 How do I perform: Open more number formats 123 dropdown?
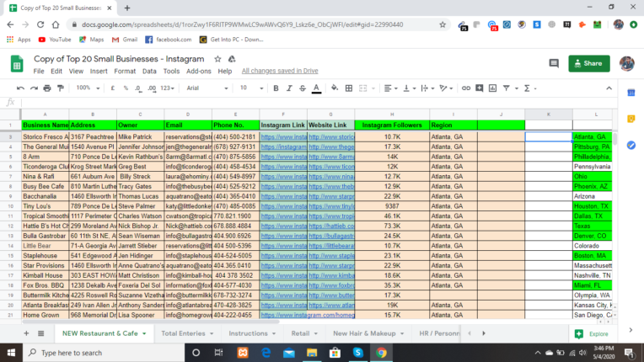(x=167, y=88)
